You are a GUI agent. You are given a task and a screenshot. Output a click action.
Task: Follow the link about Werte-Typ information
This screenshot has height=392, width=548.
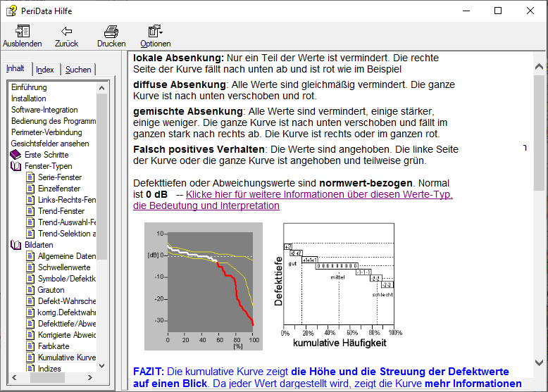coord(293,200)
